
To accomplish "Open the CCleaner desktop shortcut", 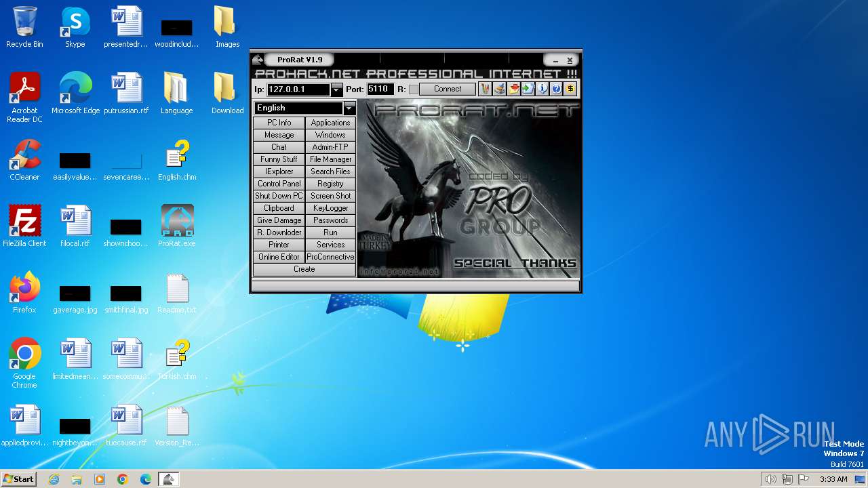I will pos(24,160).
